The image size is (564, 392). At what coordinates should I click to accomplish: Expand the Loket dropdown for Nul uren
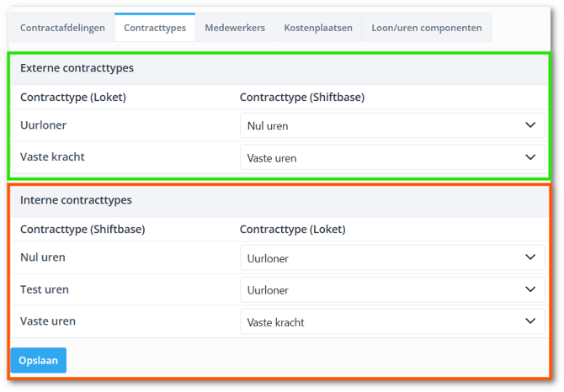391,258
